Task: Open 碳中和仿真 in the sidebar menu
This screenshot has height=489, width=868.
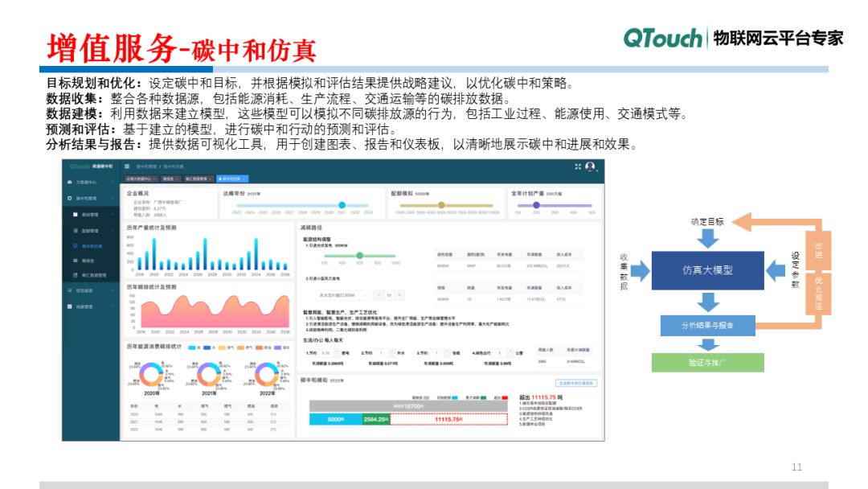Action: coord(92,246)
